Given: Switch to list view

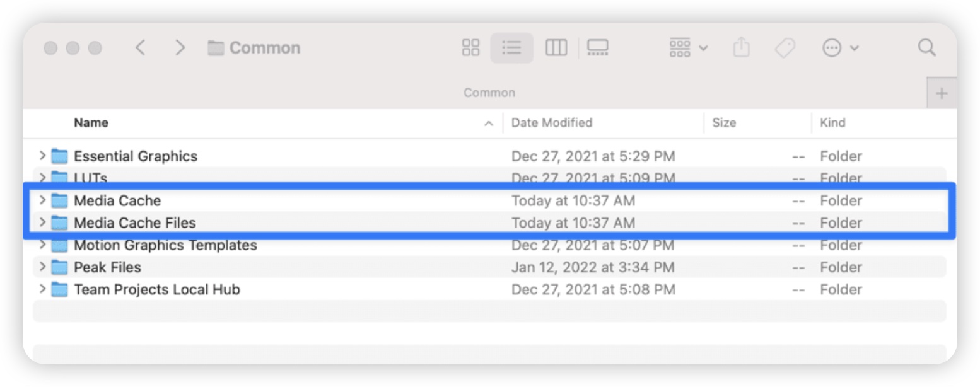Looking at the screenshot, I should [511, 48].
